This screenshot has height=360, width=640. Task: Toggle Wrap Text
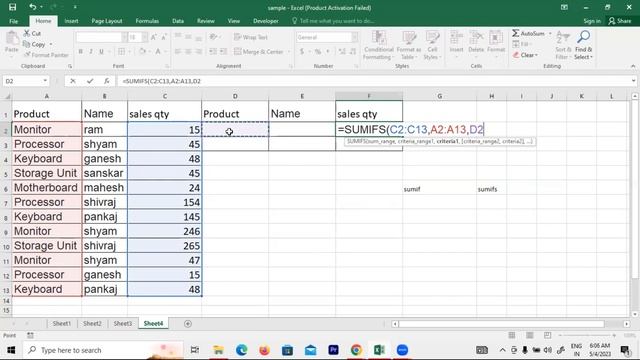coord(251,37)
